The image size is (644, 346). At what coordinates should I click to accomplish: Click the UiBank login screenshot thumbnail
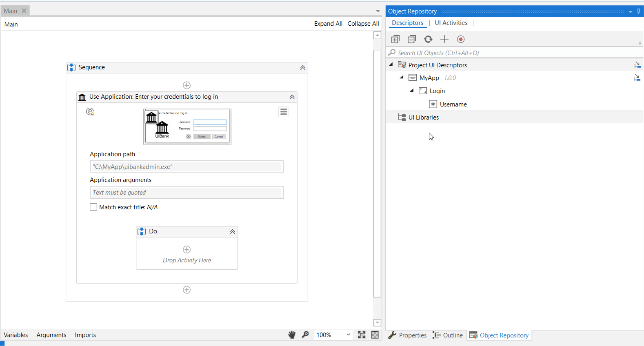coord(187,126)
